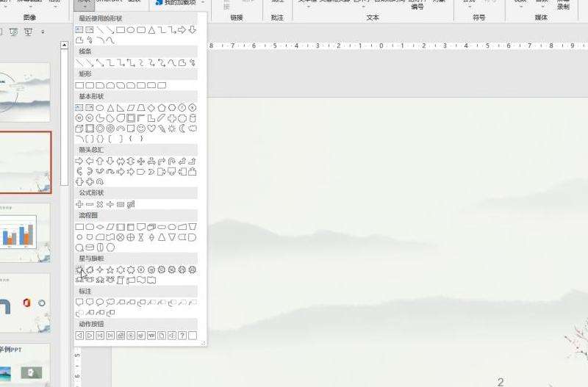This screenshot has width=588, height=387.
Task: Choose Not Equal sign in 公式形状
Action: click(x=131, y=204)
